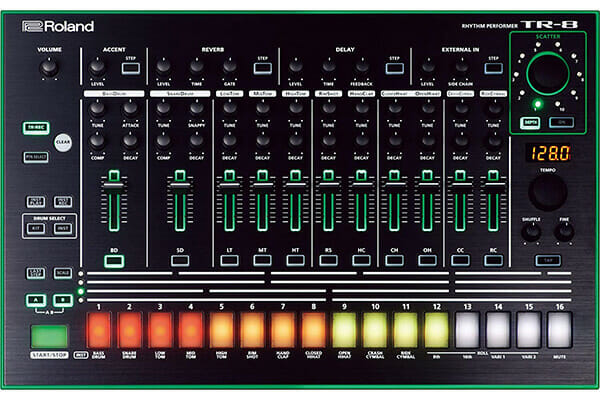The height and width of the screenshot is (400, 600).
Task: Click the bass drum COMP knob
Action: pyautogui.click(x=97, y=142)
